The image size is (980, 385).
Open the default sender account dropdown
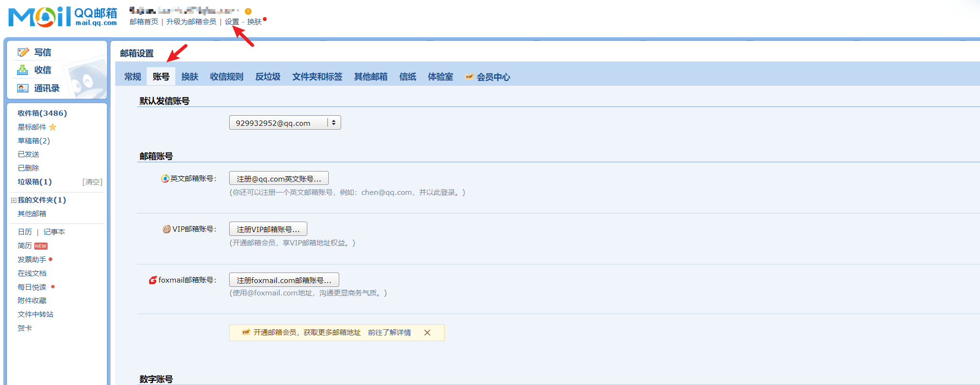pos(284,123)
